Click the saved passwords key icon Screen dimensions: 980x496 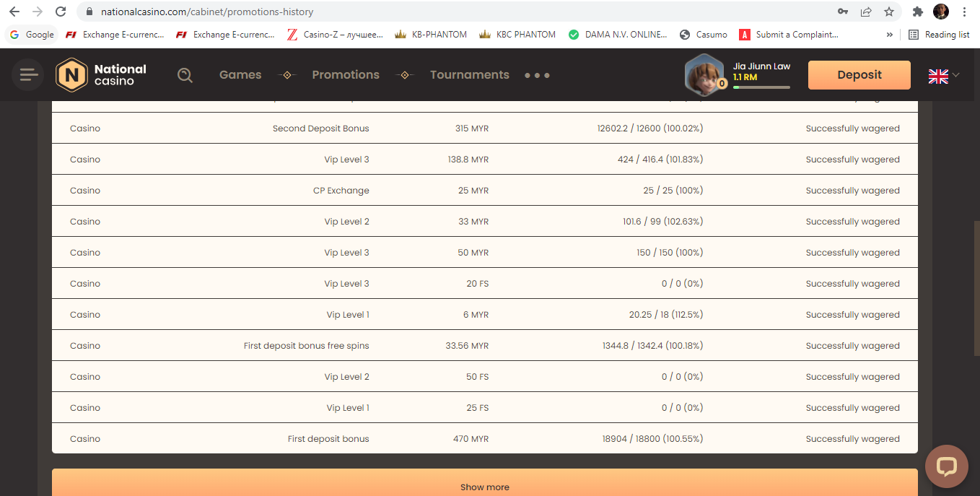[x=843, y=12]
